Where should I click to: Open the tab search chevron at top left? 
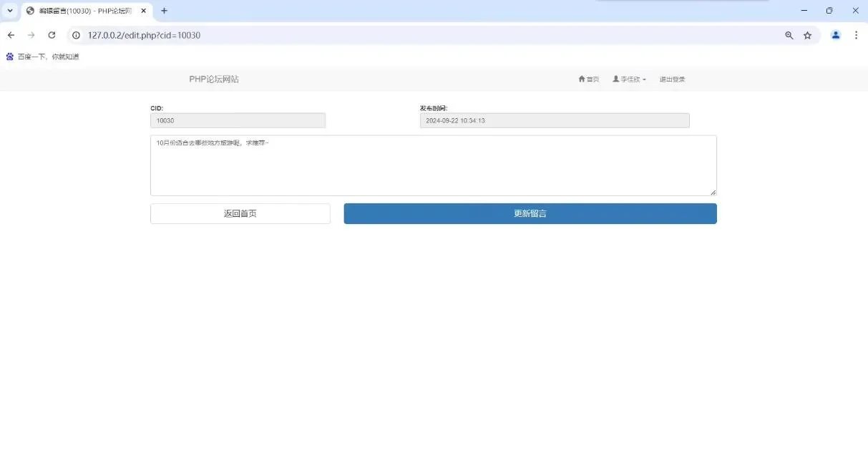click(x=9, y=11)
